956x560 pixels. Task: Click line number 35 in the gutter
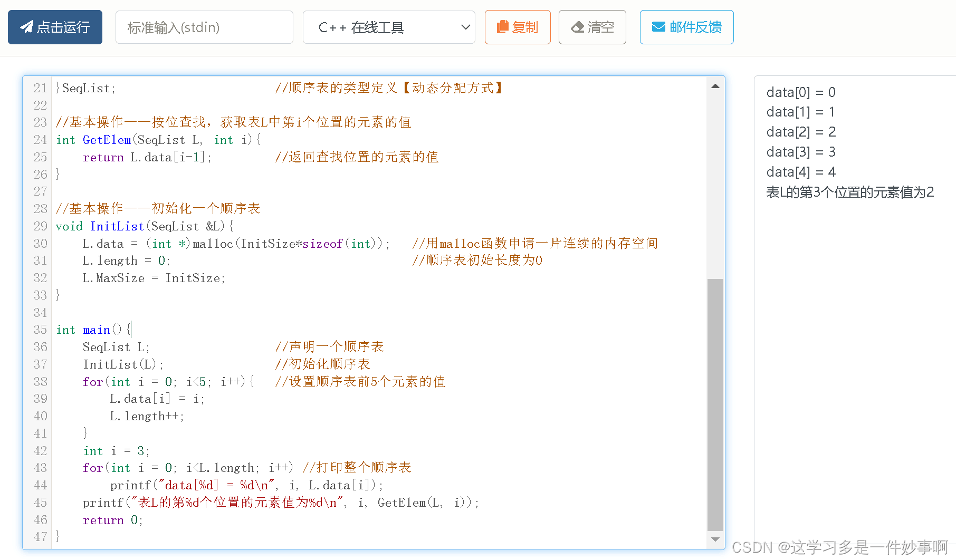tap(40, 330)
